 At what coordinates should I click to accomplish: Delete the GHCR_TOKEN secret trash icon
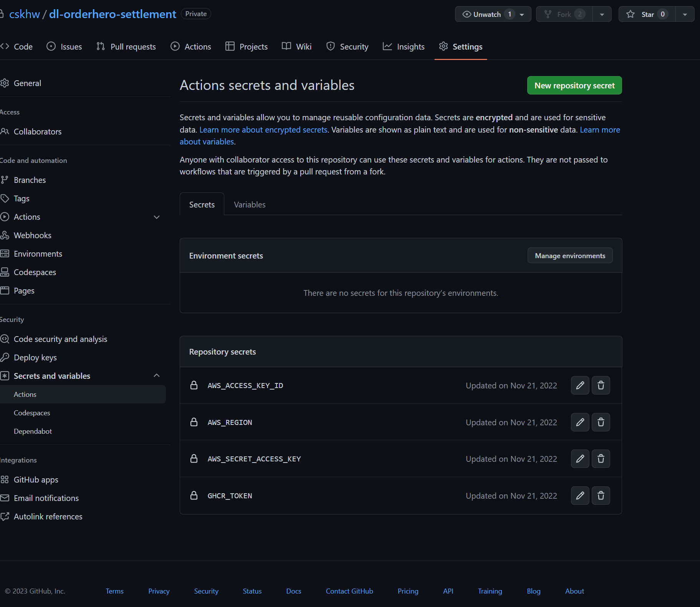[601, 496]
